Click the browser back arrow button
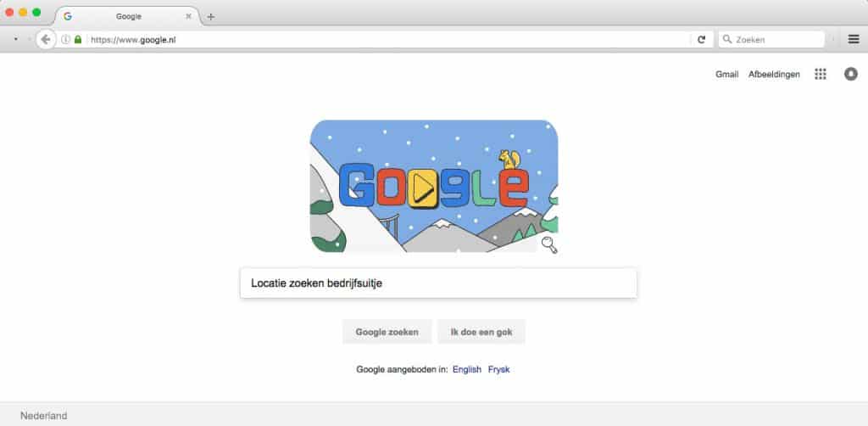Image resolution: width=868 pixels, height=426 pixels. [46, 39]
